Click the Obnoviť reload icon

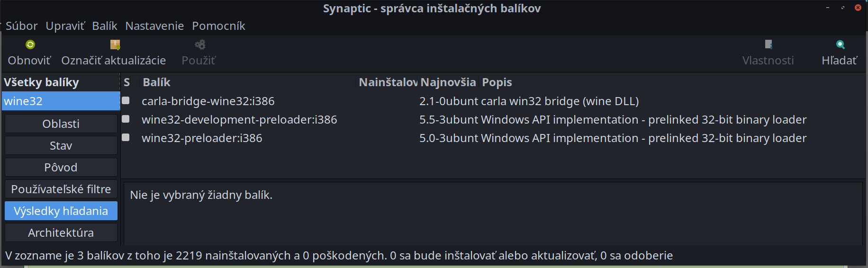click(30, 45)
